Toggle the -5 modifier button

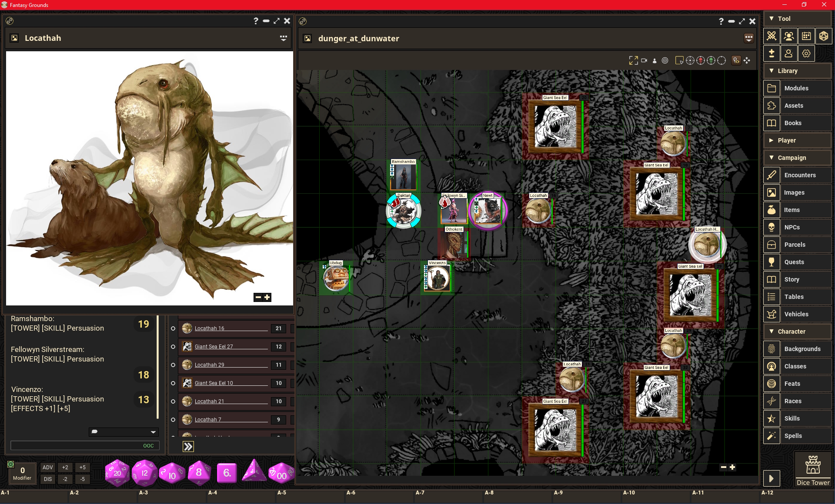click(83, 479)
